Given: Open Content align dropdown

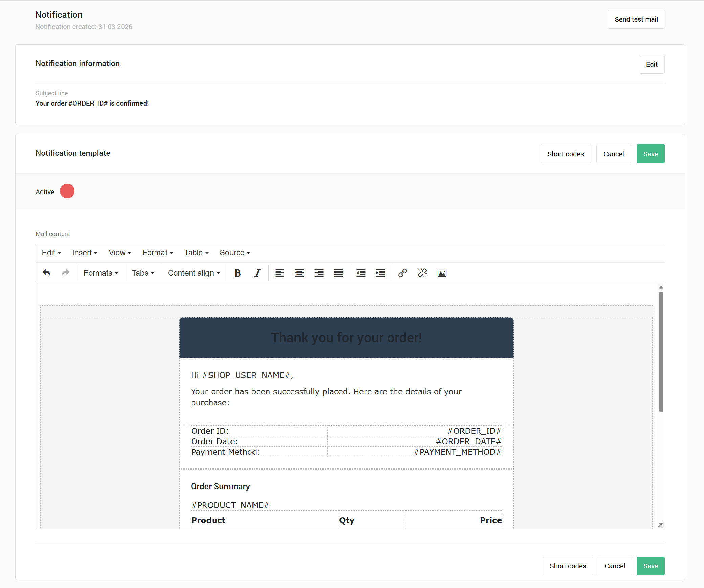Looking at the screenshot, I should pos(194,273).
